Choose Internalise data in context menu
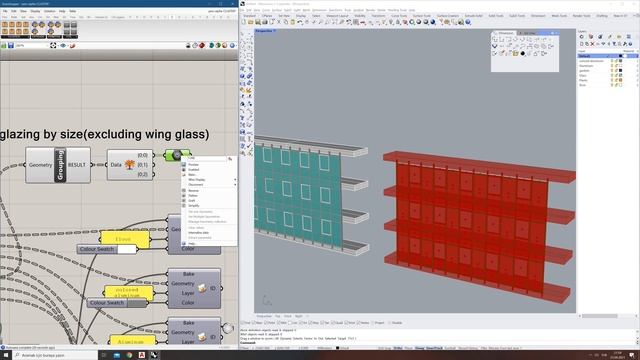This screenshot has height=360, width=640. (198, 233)
